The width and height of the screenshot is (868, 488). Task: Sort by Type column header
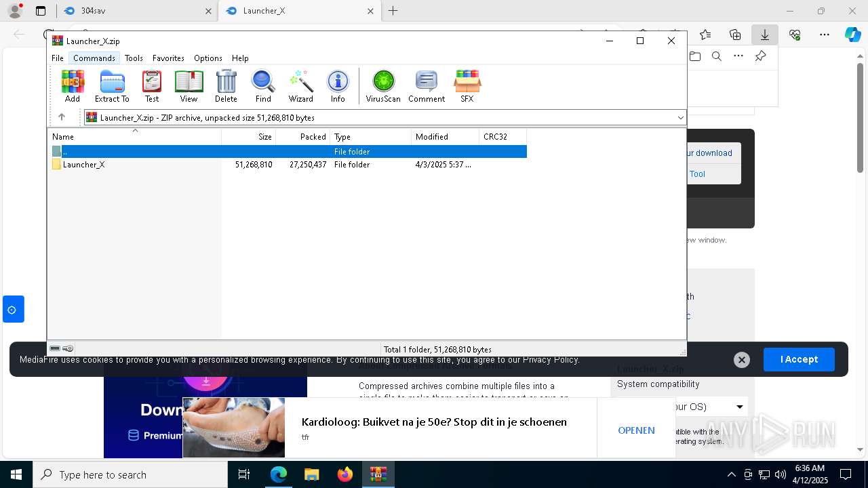click(371, 137)
